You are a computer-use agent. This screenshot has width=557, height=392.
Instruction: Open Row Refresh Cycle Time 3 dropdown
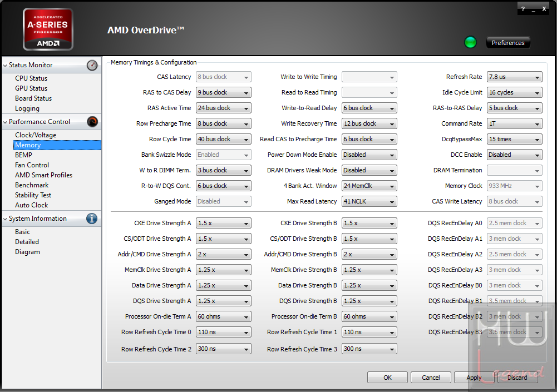click(x=369, y=349)
